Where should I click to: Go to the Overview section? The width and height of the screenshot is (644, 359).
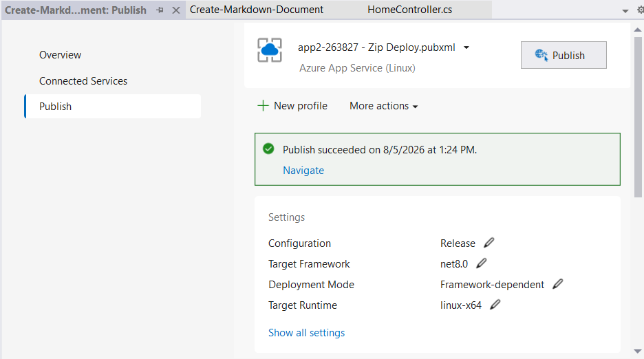coord(60,55)
